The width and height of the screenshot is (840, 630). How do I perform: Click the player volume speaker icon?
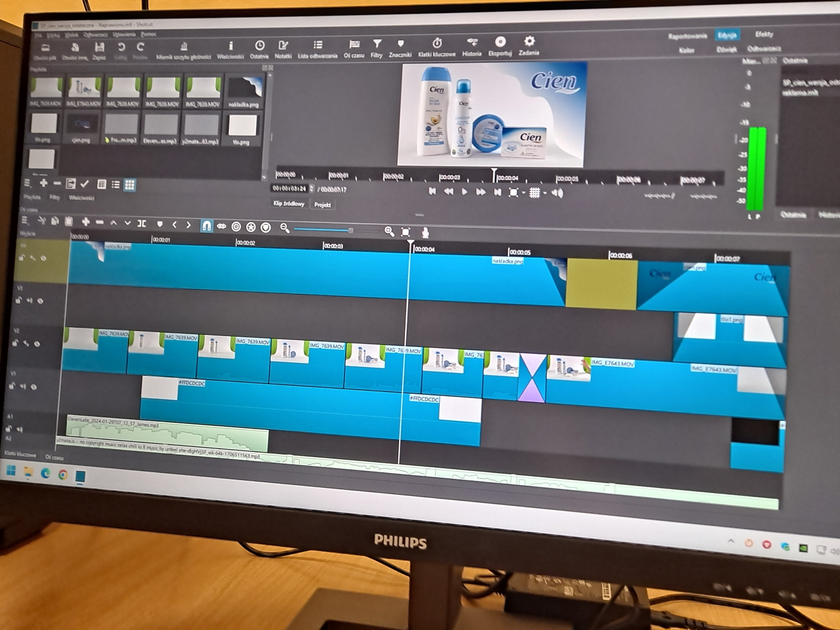tap(557, 193)
